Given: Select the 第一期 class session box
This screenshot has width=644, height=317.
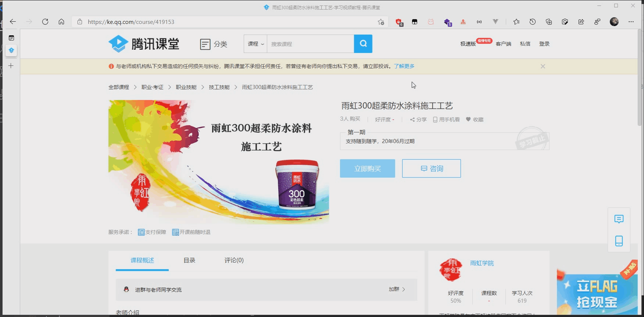Looking at the screenshot, I should [x=444, y=141].
